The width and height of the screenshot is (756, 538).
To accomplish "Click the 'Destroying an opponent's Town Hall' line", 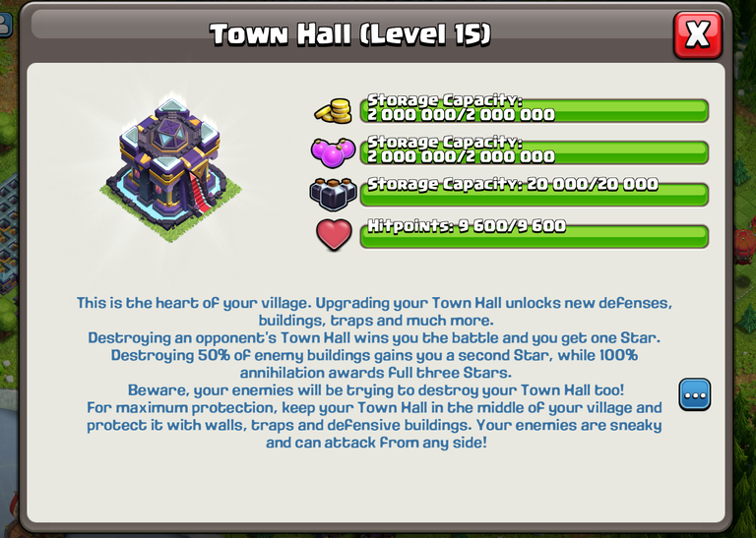I will click(374, 337).
